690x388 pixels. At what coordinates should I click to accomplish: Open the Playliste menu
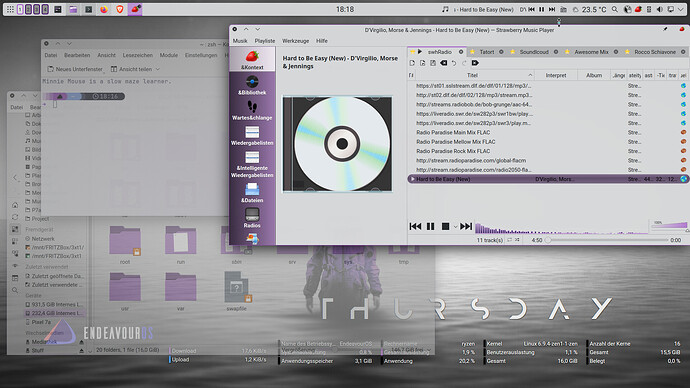coord(265,40)
